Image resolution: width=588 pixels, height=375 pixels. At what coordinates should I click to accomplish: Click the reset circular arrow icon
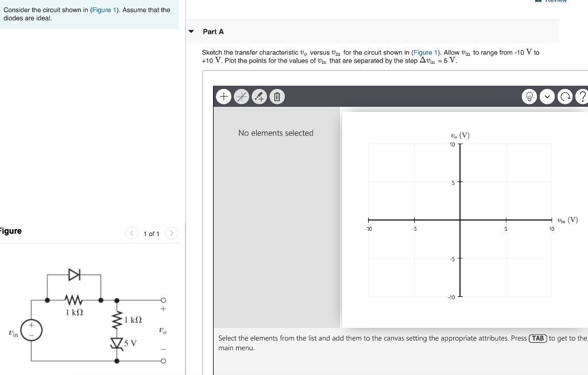(x=565, y=96)
